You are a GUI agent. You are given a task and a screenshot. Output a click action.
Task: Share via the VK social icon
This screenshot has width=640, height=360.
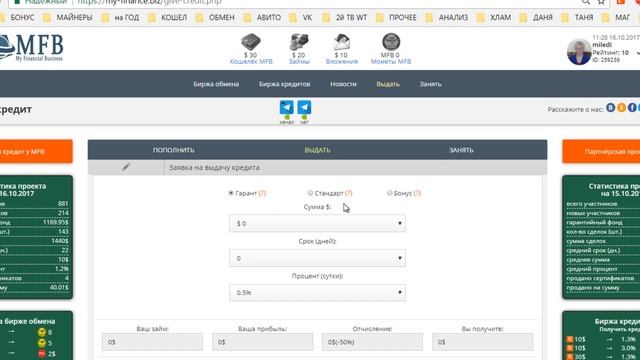click(611, 108)
